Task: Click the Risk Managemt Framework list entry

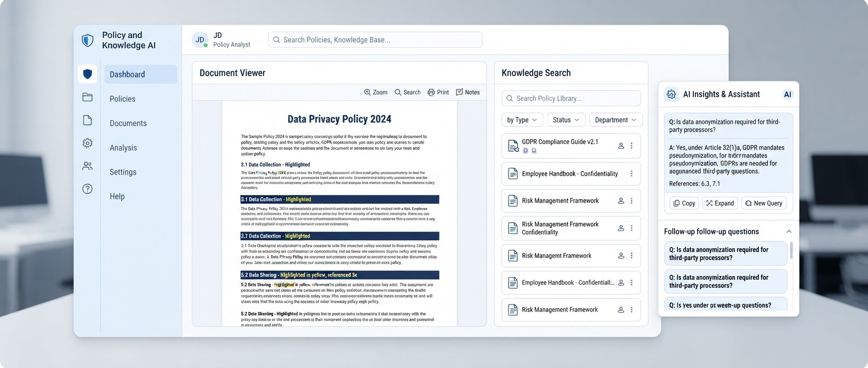Action: [571, 256]
